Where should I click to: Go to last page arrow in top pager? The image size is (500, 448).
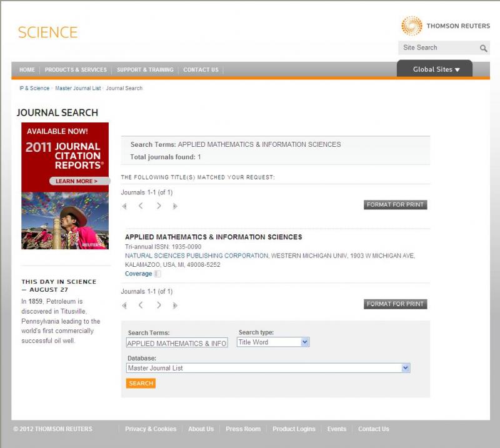pyautogui.click(x=175, y=206)
